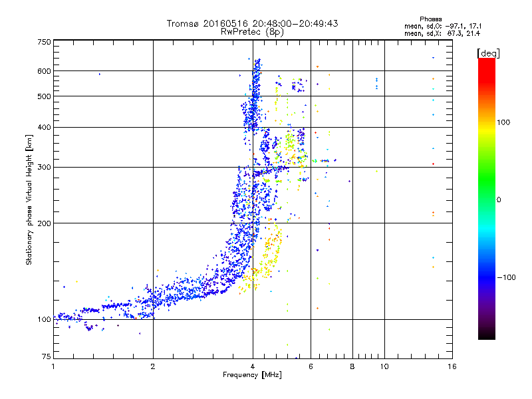The image size is (532, 399).
Task: Click the x-axis tick label '16'
Action: (452, 366)
